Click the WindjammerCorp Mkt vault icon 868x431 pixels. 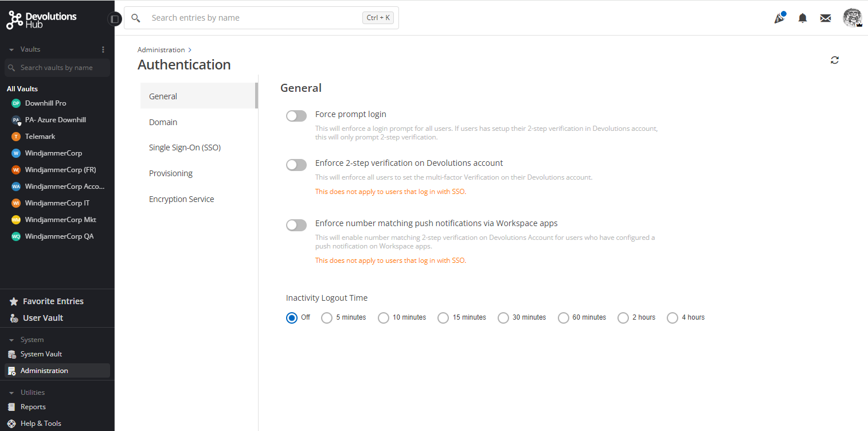coord(16,220)
